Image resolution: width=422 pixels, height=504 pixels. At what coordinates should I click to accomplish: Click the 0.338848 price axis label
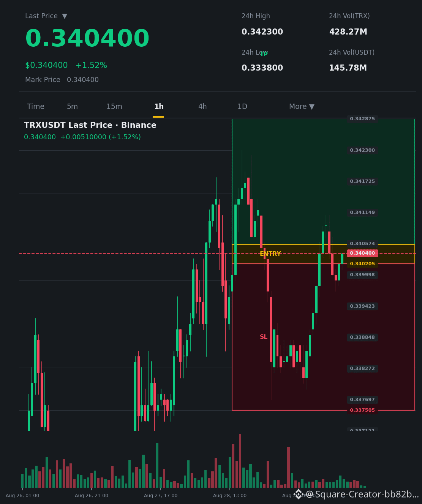(x=362, y=337)
